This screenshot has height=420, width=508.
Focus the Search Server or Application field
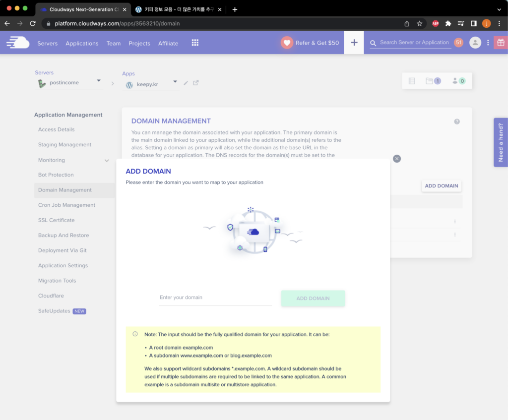coord(415,43)
